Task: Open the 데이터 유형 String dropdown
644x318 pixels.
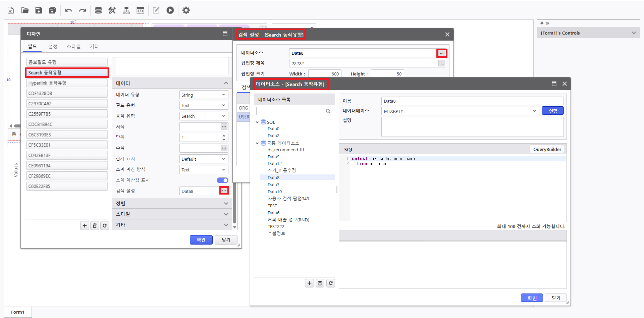Action: point(204,95)
